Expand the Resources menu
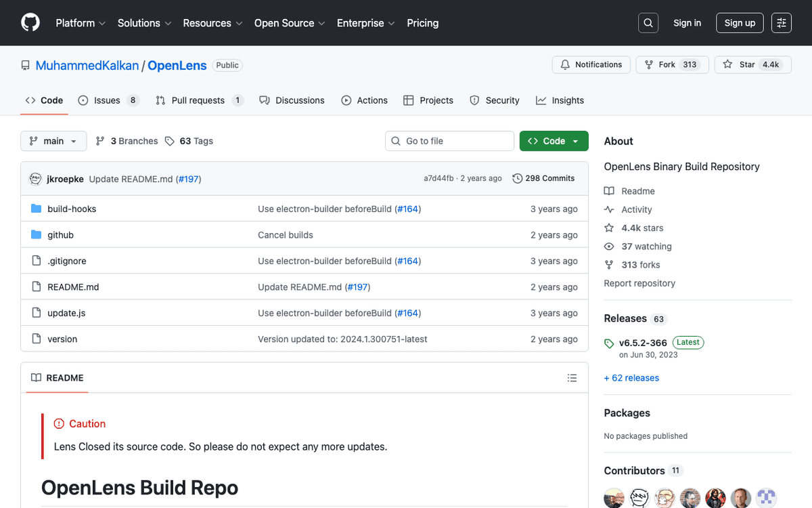This screenshot has width=812, height=508. coord(212,23)
